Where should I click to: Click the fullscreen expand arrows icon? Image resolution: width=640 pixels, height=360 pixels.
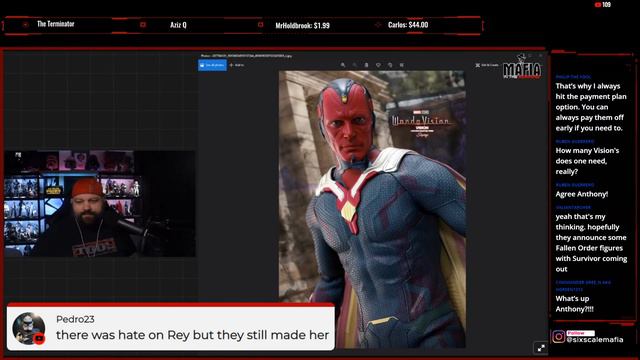(x=541, y=348)
